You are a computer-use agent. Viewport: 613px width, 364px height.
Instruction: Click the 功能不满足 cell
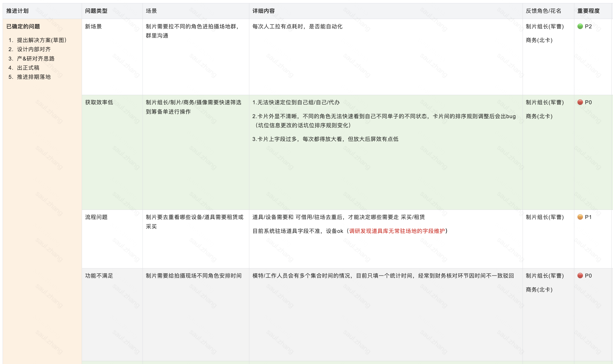99,276
